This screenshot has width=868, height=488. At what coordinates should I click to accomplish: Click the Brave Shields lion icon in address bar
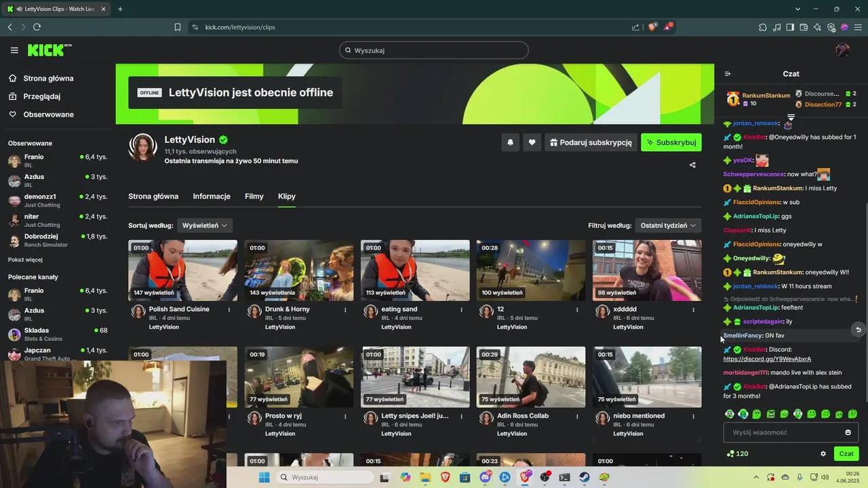pos(653,27)
